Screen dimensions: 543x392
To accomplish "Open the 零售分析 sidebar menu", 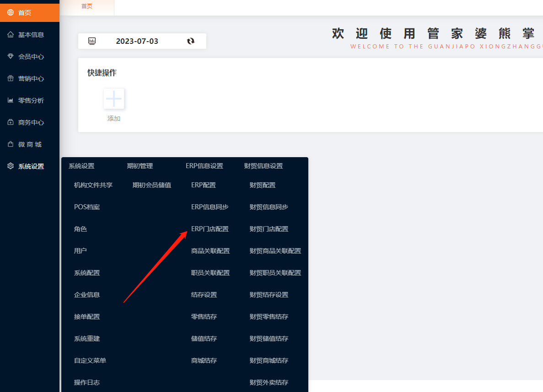I will [30, 101].
